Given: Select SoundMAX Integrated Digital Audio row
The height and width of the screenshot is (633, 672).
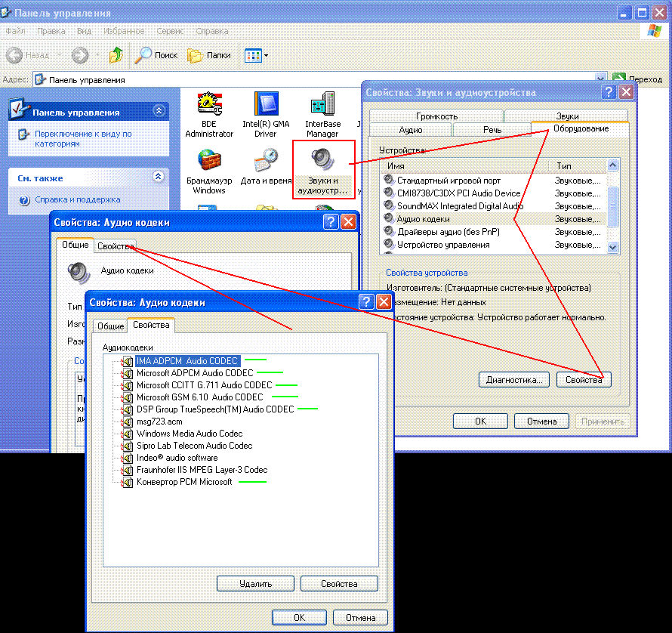Looking at the screenshot, I should tap(494, 206).
